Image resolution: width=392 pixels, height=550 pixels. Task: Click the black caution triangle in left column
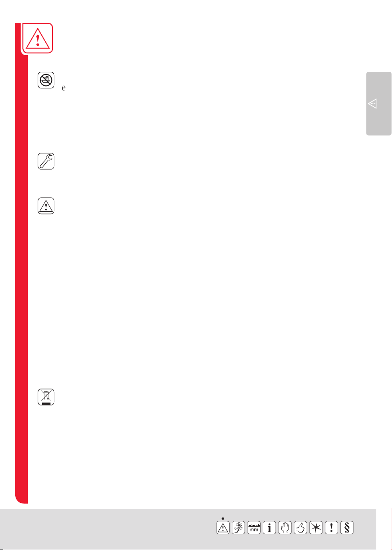click(x=46, y=205)
